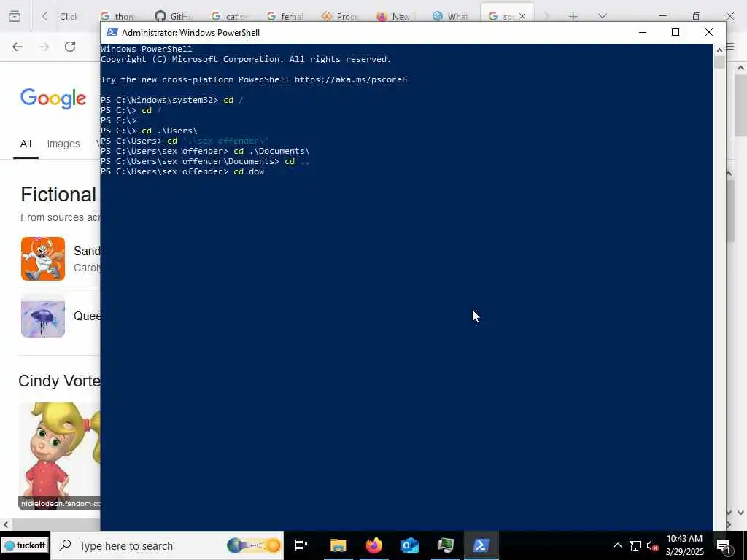Switch to the 'Click' browser tab
The image size is (747, 560).
click(68, 16)
